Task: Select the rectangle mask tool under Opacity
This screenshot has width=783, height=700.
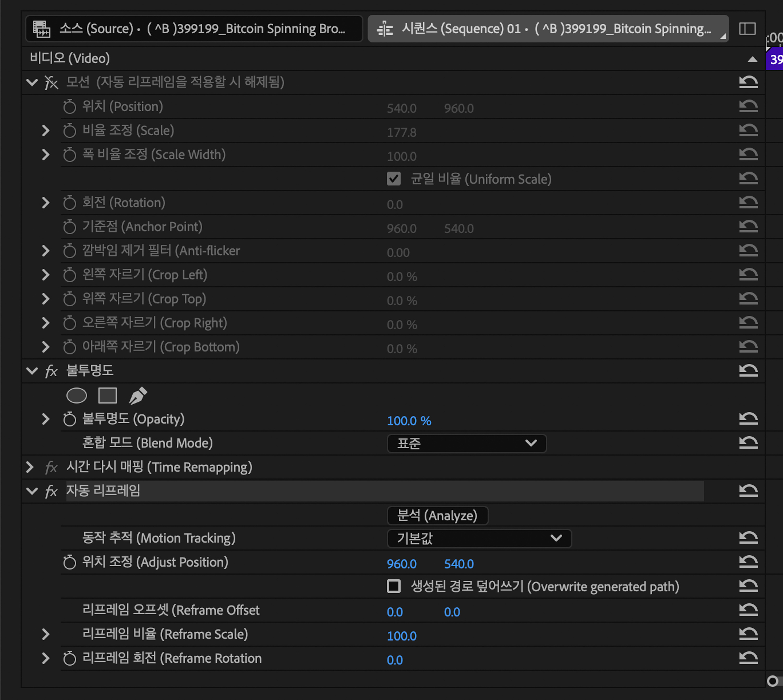Action: coord(107,395)
